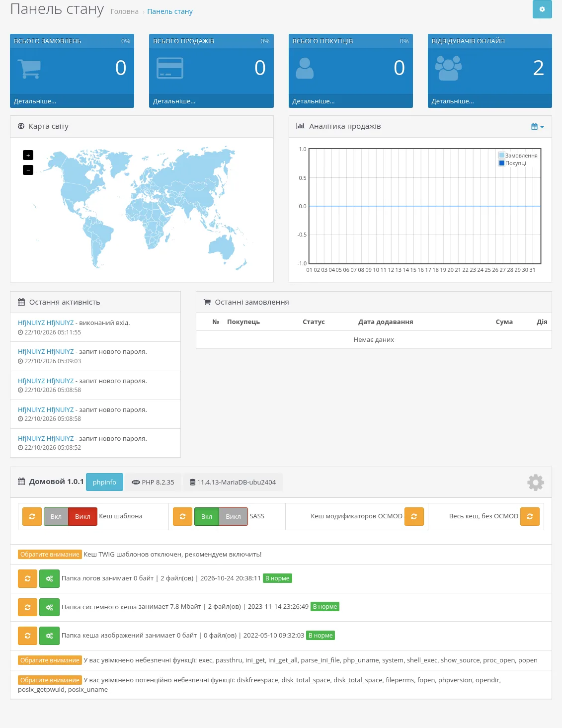Refresh the SASS cache
Screen dimensions: 562x728
[183, 516]
